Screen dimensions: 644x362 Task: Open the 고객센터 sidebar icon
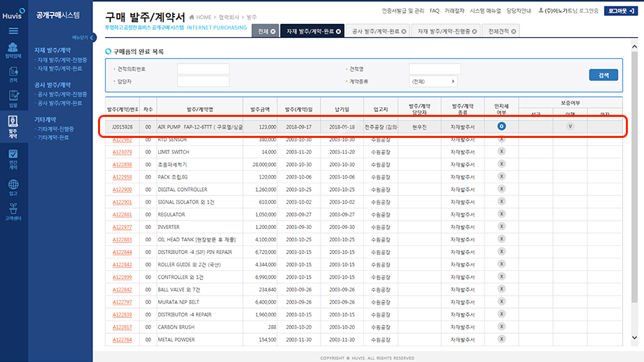tap(13, 211)
